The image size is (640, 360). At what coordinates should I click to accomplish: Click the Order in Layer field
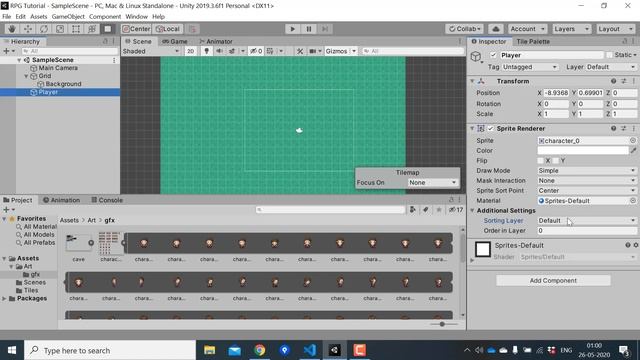[587, 231]
